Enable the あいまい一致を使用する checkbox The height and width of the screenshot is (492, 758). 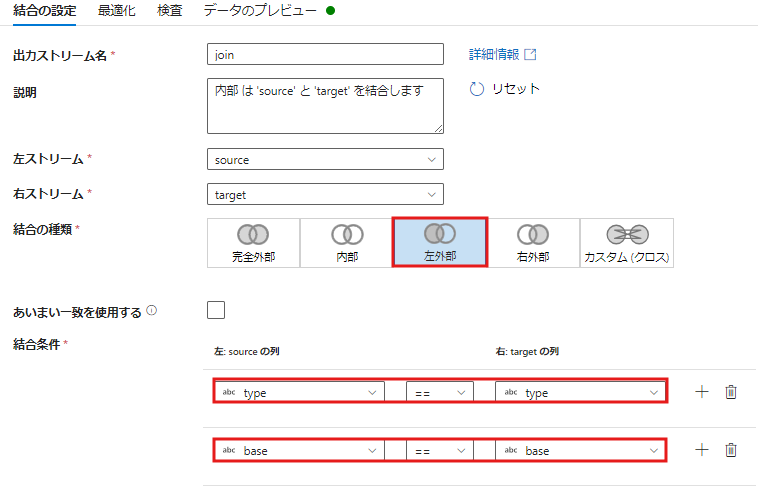(x=216, y=310)
